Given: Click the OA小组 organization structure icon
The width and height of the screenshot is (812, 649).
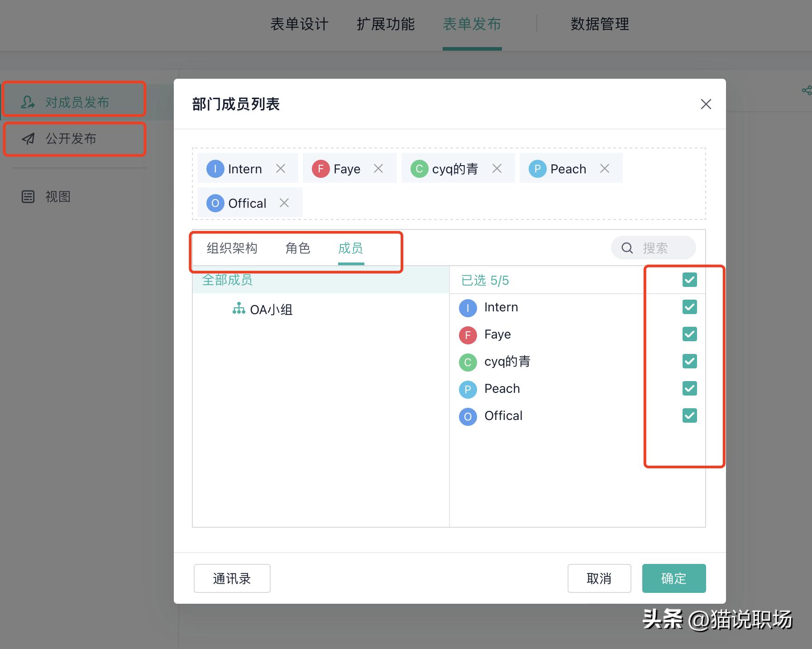Looking at the screenshot, I should 239,309.
